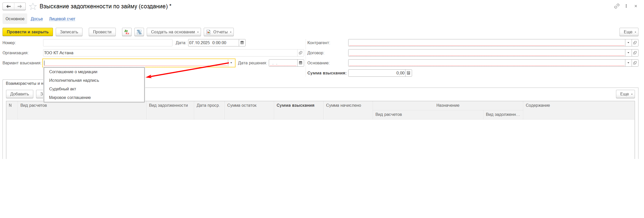Click Добавить to add a row
The height and width of the screenshot is (218, 644).
[20, 94]
